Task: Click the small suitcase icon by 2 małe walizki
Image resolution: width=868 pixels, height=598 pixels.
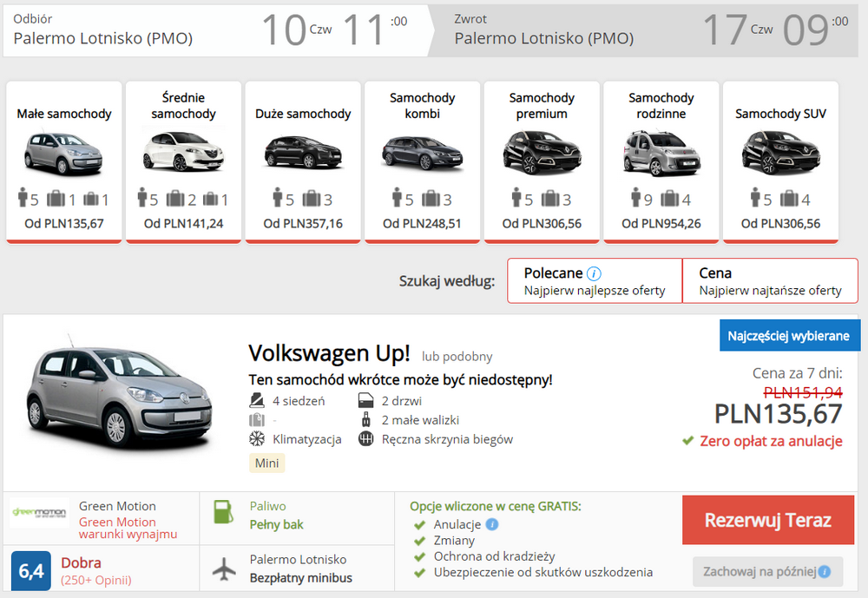Action: pyautogui.click(x=366, y=420)
